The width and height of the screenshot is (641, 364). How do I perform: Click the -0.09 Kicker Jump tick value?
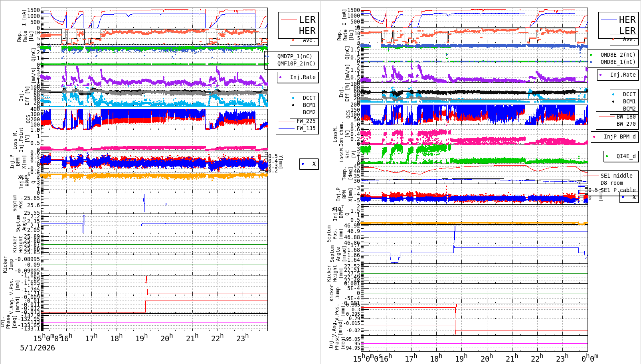pos(32,265)
